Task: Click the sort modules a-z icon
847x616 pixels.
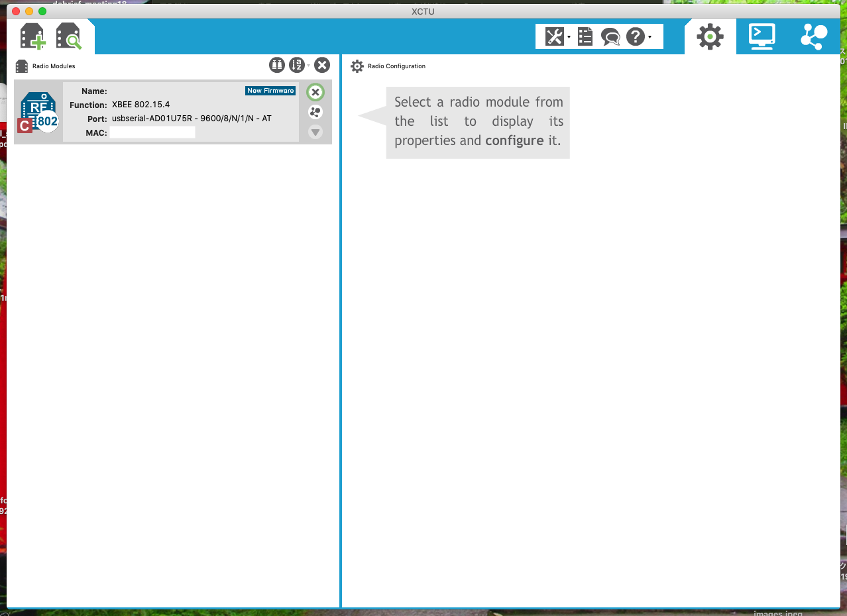Action: [297, 65]
